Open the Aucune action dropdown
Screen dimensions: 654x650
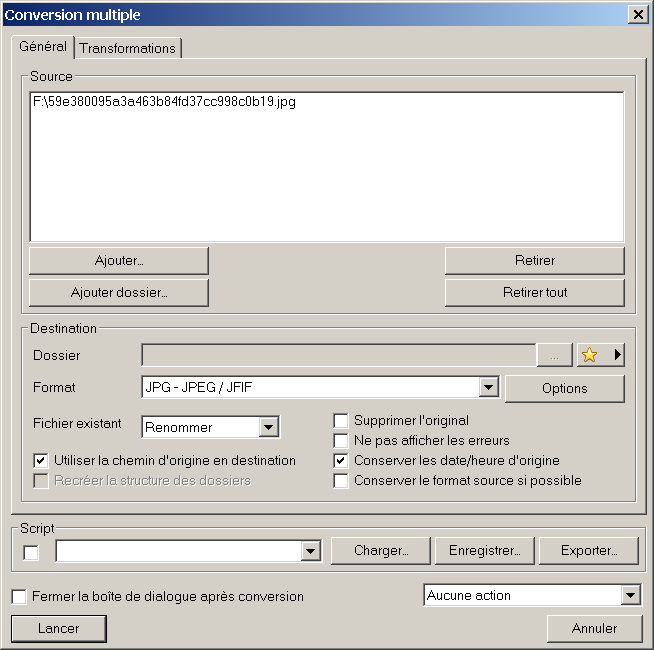point(532,595)
